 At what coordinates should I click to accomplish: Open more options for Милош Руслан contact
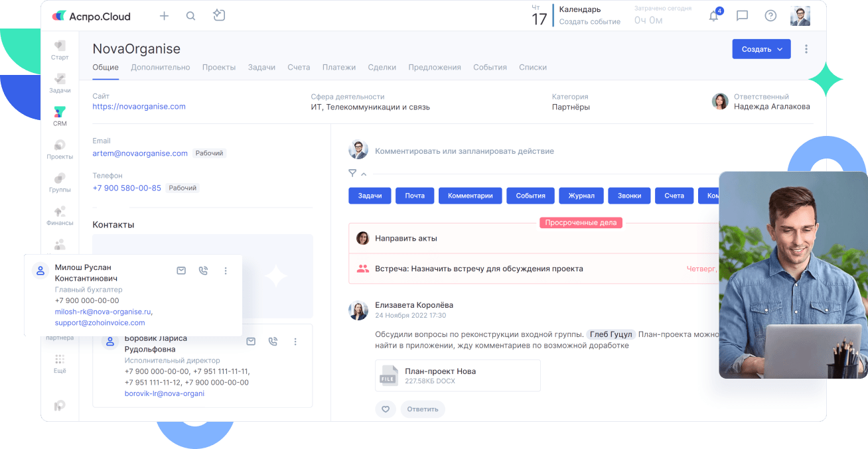click(226, 271)
